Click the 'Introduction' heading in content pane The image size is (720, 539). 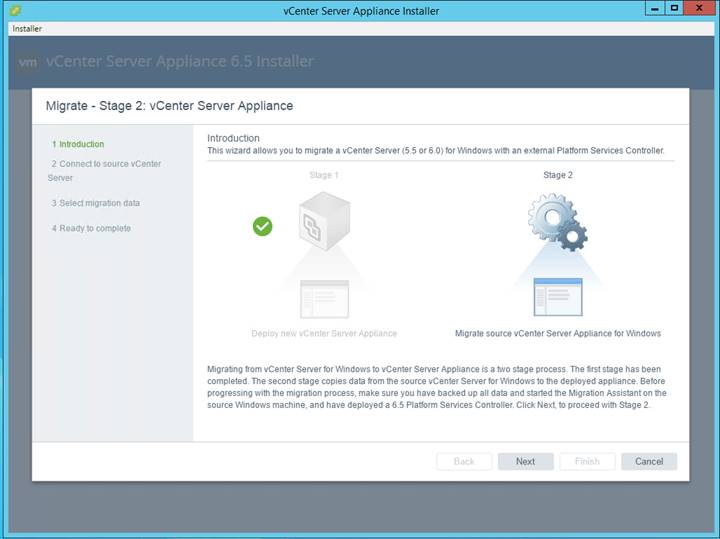[x=233, y=138]
